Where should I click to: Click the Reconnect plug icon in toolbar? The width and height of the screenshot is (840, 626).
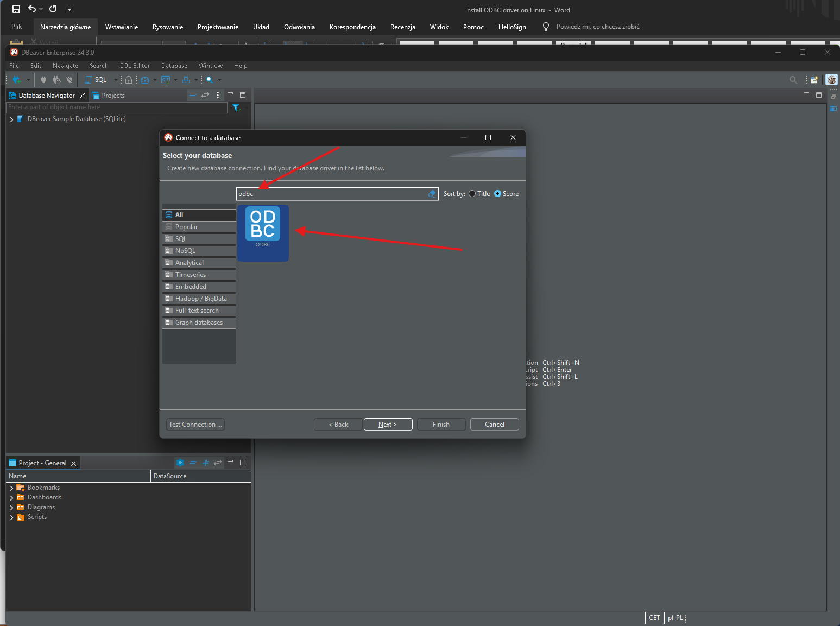56,80
